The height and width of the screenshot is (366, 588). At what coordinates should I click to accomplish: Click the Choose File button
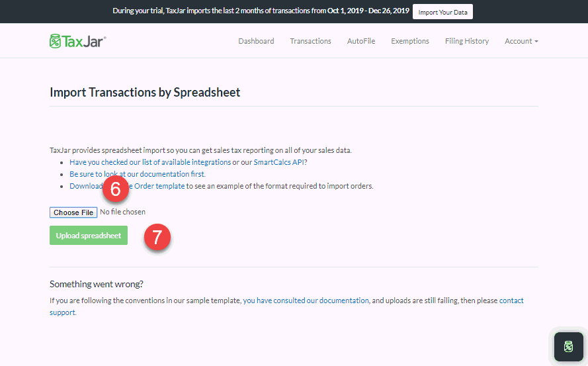(73, 212)
